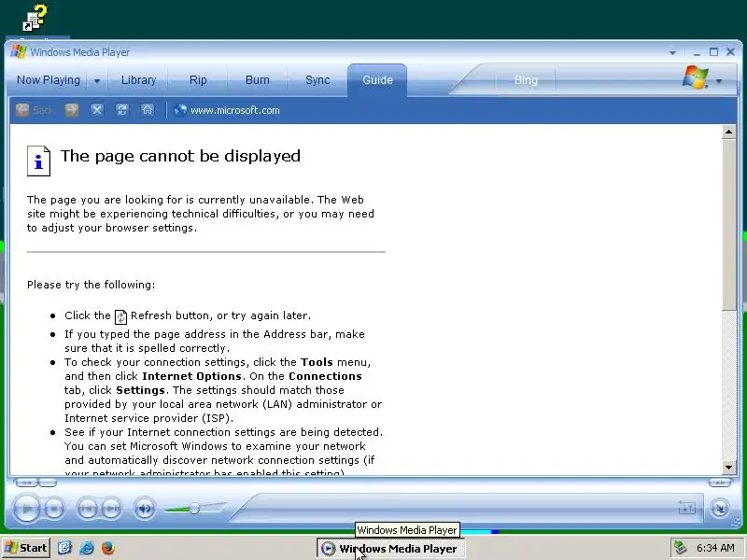Click the bold 'Settings' text
747x560 pixels.
(x=140, y=390)
